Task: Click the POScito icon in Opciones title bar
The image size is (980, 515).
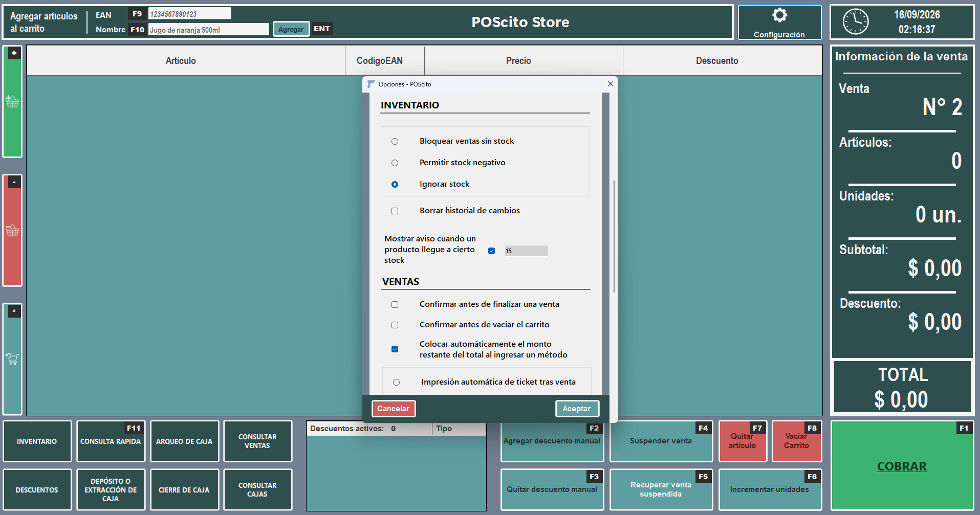Action: coord(371,84)
